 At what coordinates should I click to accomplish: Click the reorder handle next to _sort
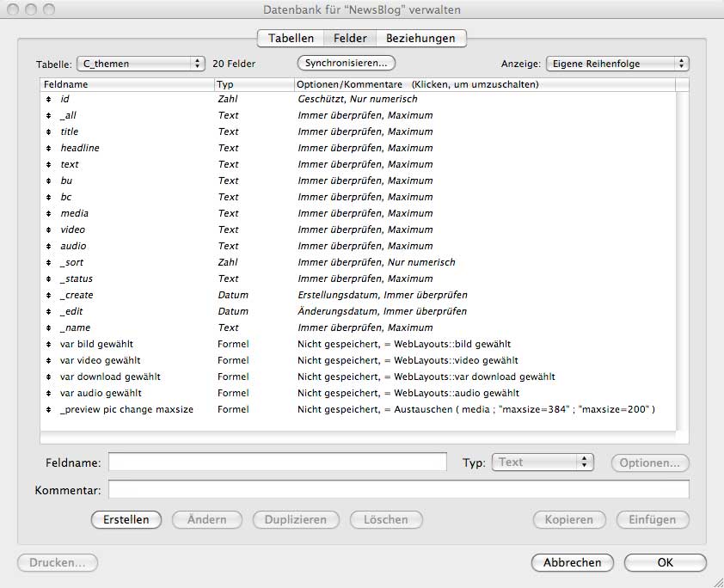(49, 263)
